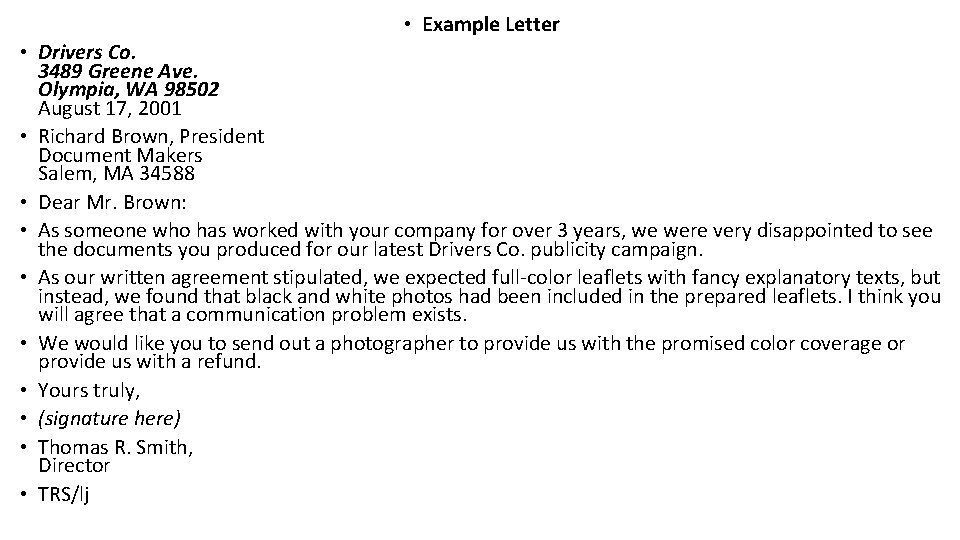
Task: Select "Richard Brown, President" recipient line
Action: (151, 136)
